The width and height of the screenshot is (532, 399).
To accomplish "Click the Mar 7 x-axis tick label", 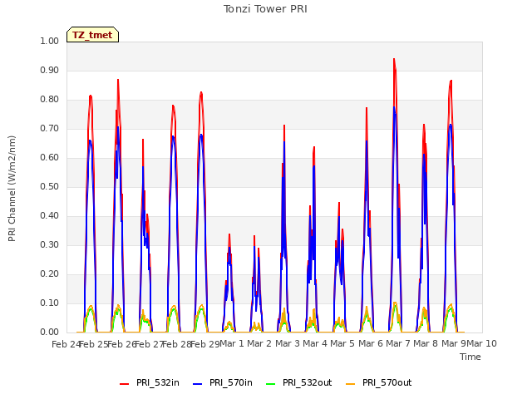I will [398, 343].
